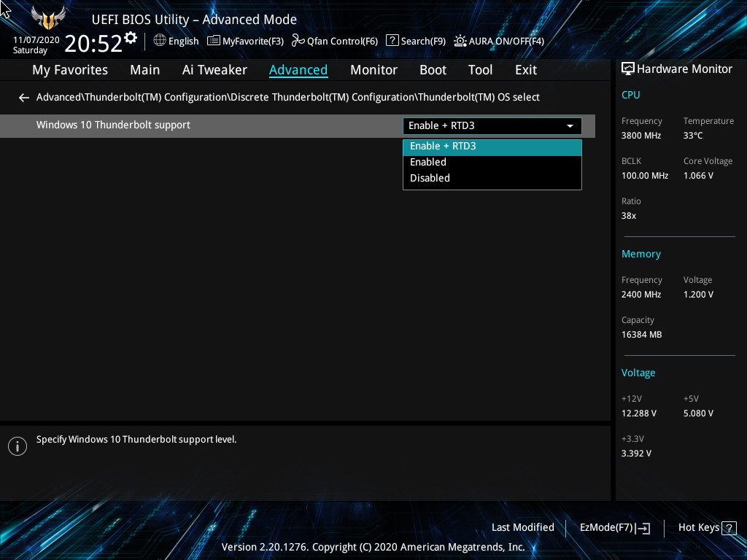Click the TUF logo emblem
The width and height of the screenshot is (747, 560).
(48, 18)
